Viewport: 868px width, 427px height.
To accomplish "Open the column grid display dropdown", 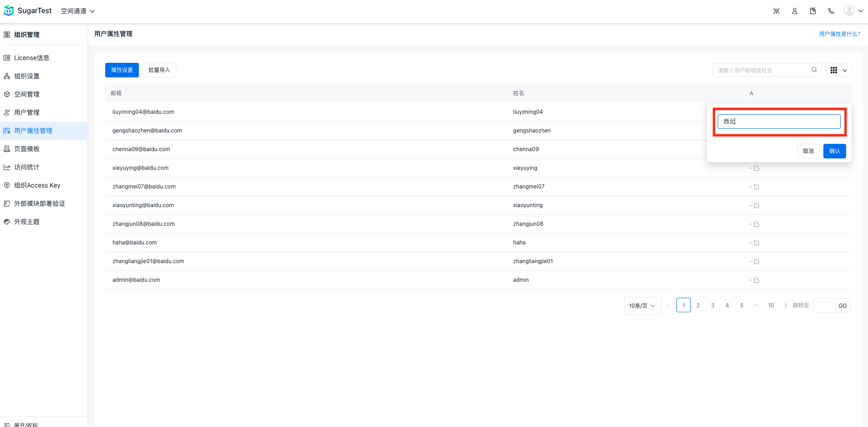I will coord(839,70).
